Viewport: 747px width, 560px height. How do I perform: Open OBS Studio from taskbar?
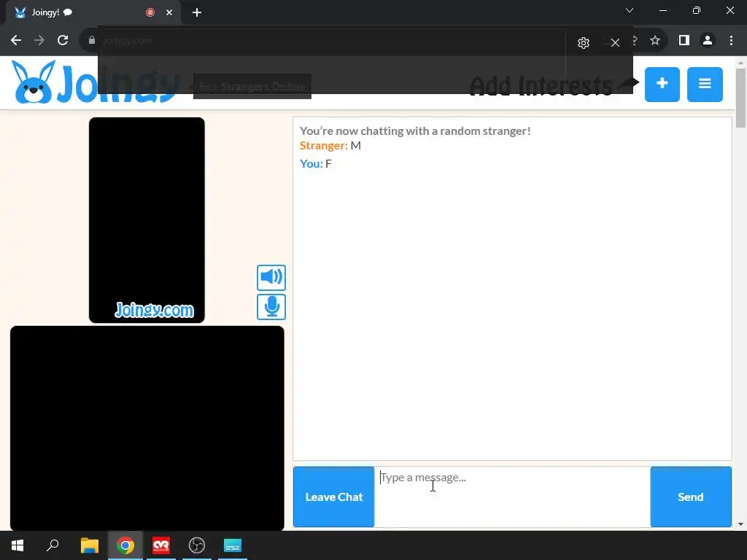(x=197, y=545)
